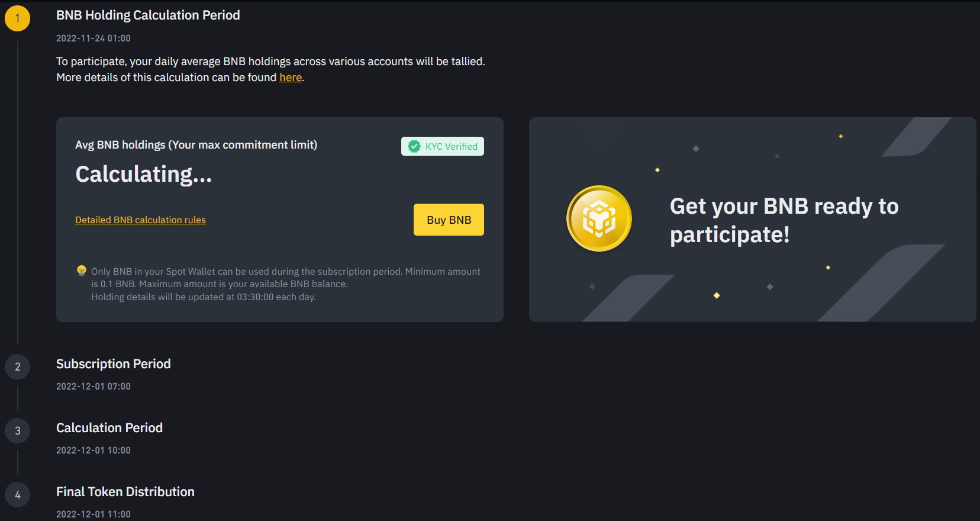
Task: Click the 2022-12-01 07:00 subscription date
Action: 94,387
